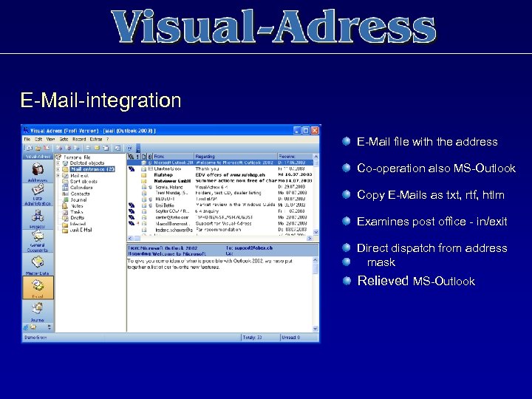Select the Junk E-Mail folder
Image resolution: width=532 pixels, height=399 pixels.
coord(81,230)
